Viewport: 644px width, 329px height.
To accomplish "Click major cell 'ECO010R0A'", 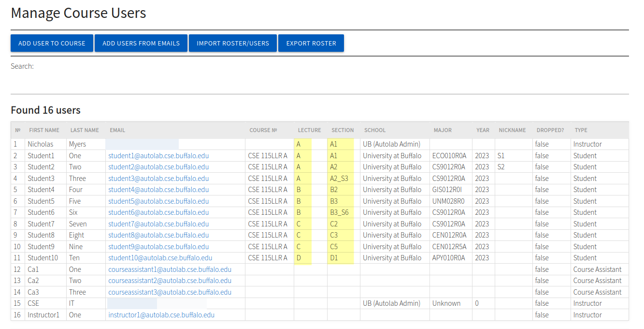I will (x=449, y=156).
